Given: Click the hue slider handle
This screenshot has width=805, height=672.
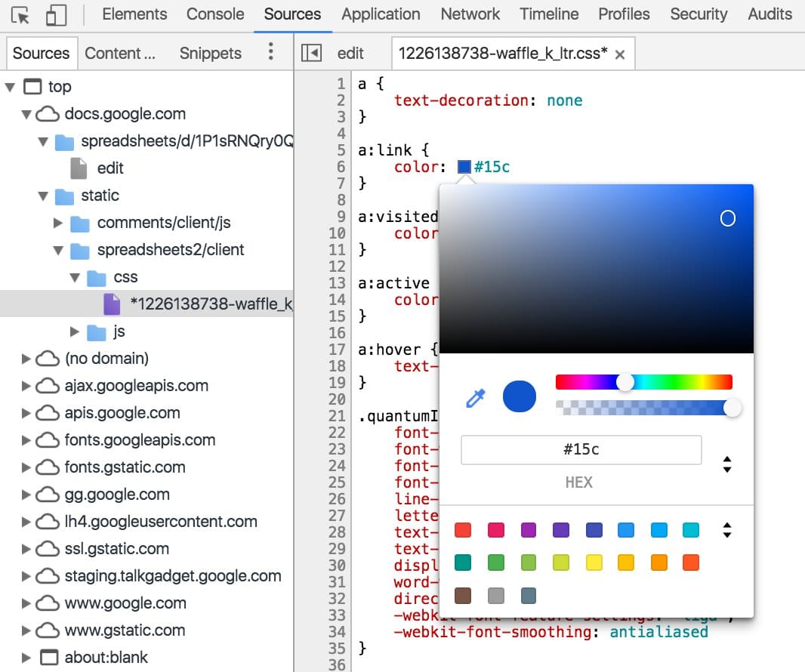Looking at the screenshot, I should [625, 382].
